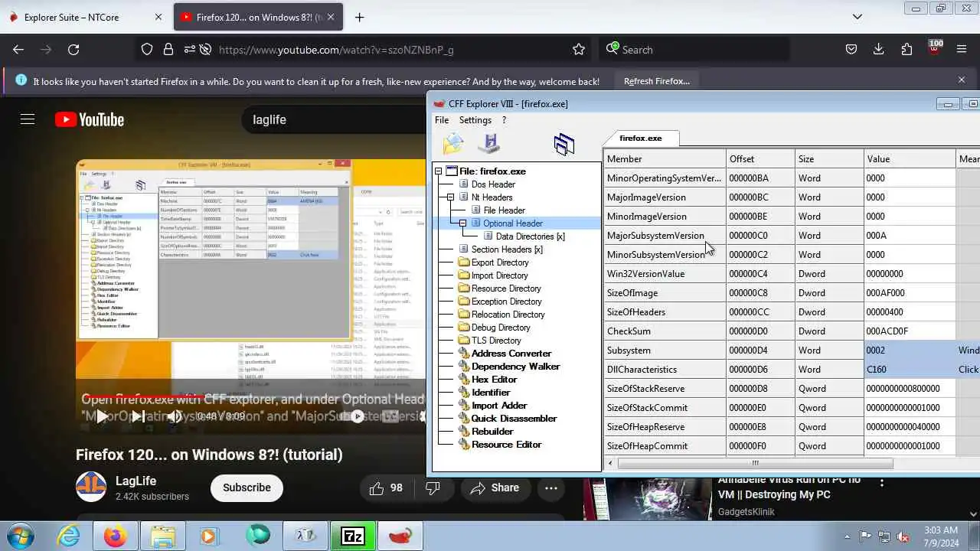
Task: Open the Windows Start menu
Action: tap(19, 536)
